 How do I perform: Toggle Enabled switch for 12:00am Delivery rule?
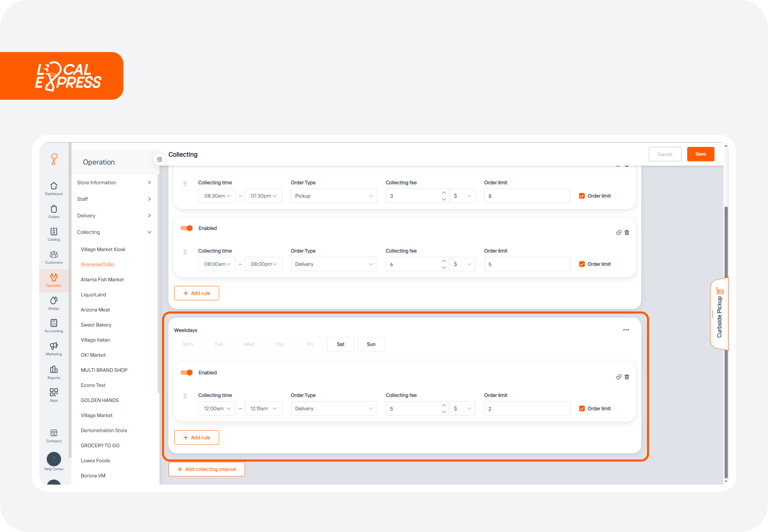pyautogui.click(x=186, y=372)
